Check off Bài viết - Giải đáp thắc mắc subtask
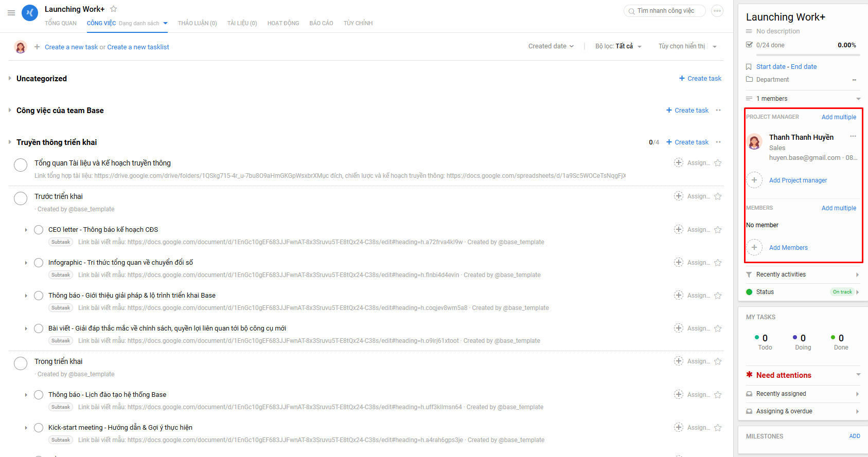 point(39,328)
